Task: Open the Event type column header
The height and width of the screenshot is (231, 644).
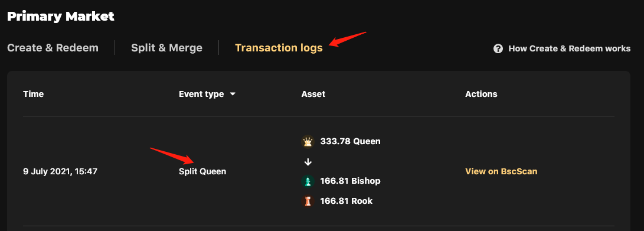Action: [x=201, y=94]
